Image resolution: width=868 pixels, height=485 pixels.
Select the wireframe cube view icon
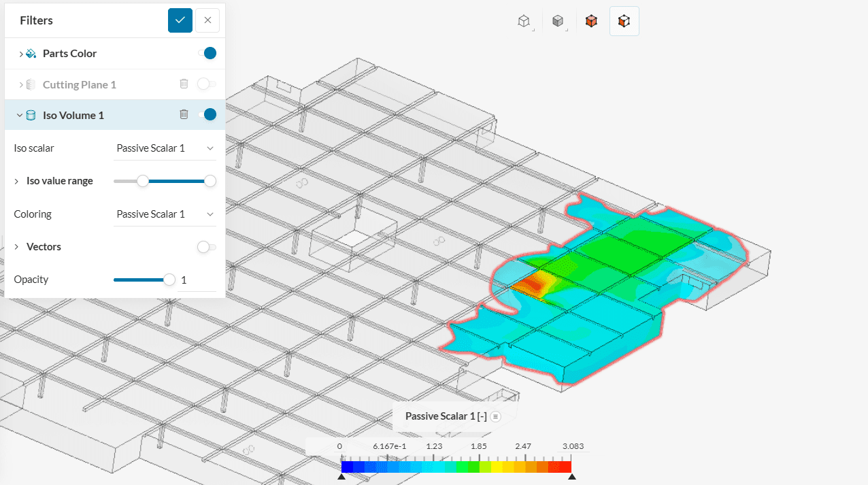(x=523, y=21)
